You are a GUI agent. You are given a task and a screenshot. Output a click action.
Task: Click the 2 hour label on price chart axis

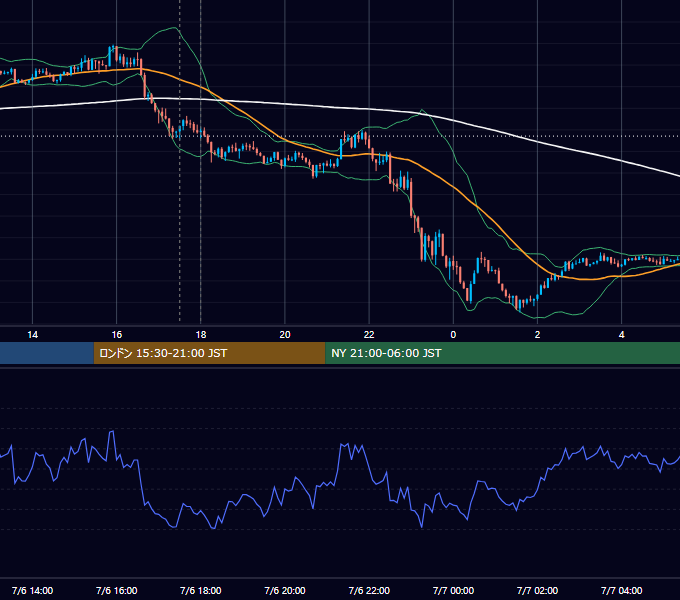[x=537, y=335]
